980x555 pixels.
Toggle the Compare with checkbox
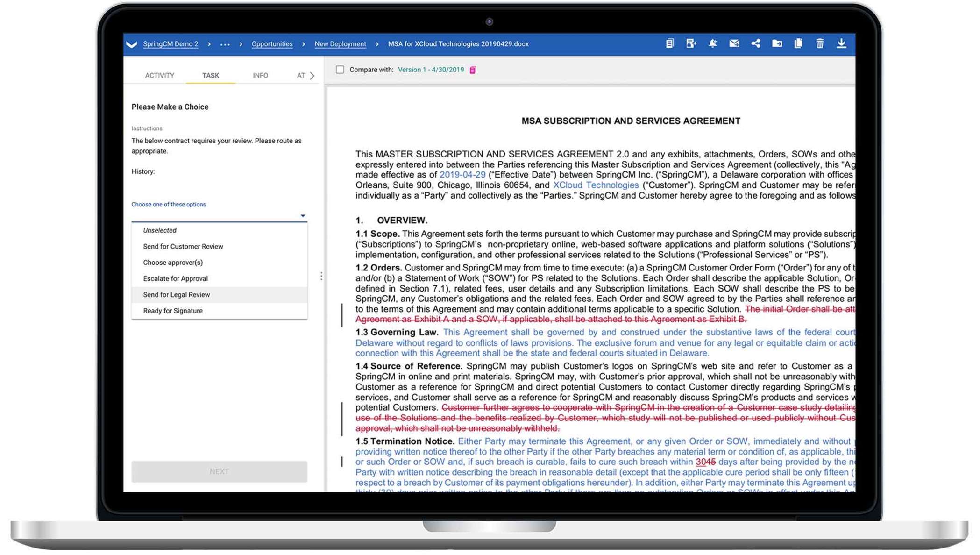(x=341, y=69)
